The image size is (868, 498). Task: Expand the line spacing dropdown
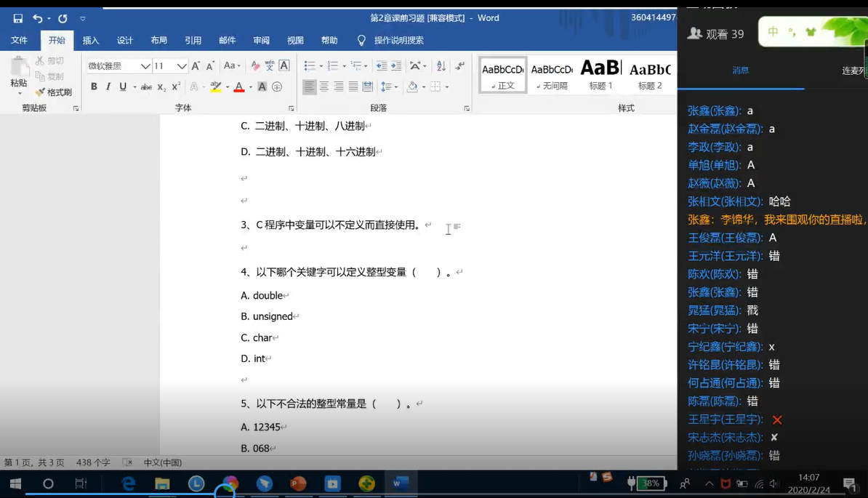coord(395,87)
